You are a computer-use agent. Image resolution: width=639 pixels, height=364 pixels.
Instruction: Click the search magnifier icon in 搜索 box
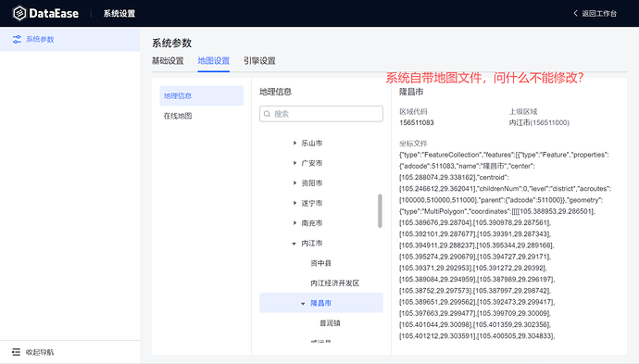pyautogui.click(x=267, y=114)
